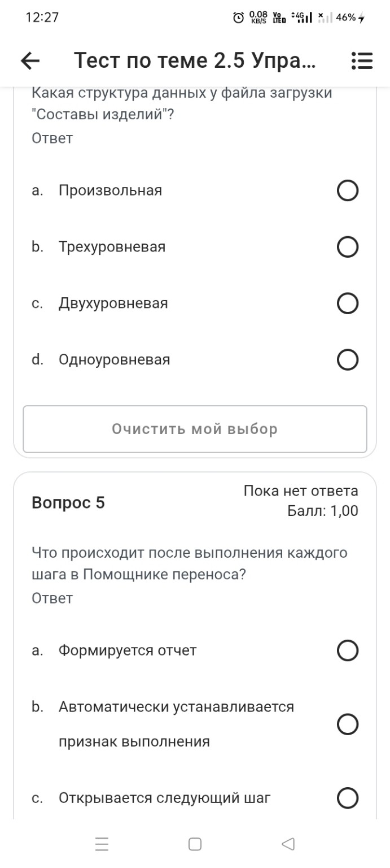
Task: Tap the back triangle in the navigation bar
Action: [x=288, y=844]
